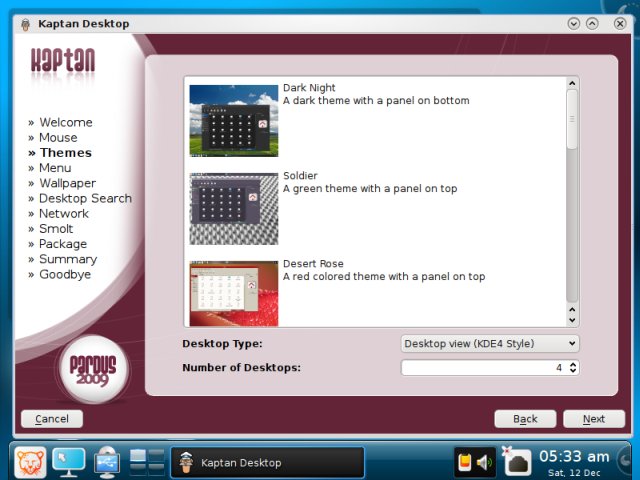Switch desktops using the pager widget

tap(147, 462)
